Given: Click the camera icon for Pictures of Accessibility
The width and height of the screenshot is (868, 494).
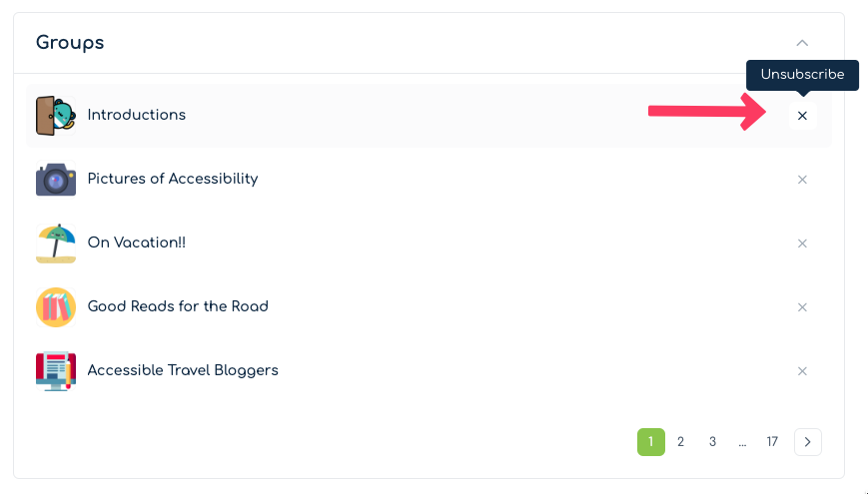Looking at the screenshot, I should (56, 180).
